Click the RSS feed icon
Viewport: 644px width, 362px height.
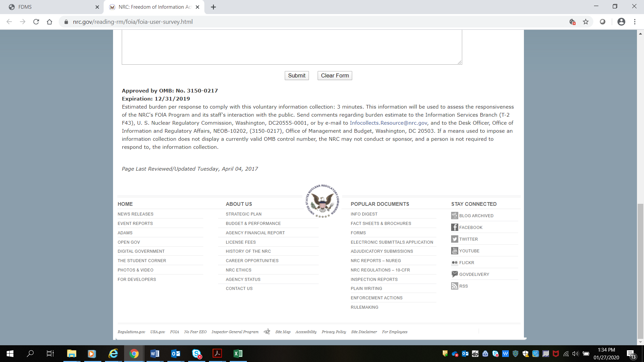454,286
